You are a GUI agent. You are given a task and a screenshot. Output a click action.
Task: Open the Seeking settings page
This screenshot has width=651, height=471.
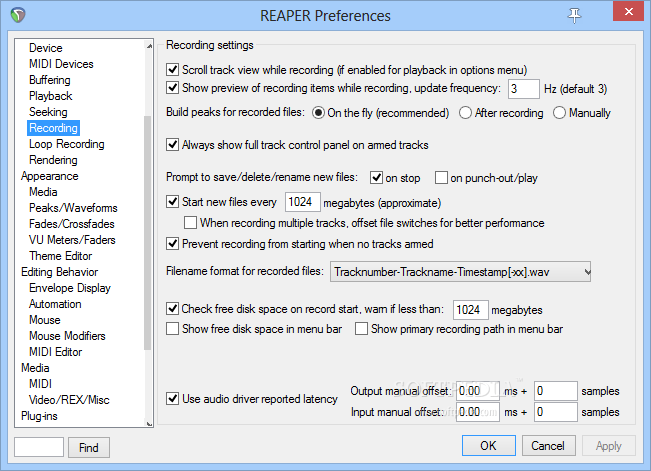click(x=48, y=112)
